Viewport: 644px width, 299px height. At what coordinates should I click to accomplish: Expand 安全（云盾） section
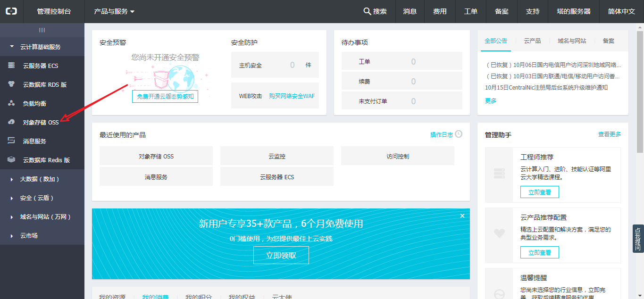[42, 198]
